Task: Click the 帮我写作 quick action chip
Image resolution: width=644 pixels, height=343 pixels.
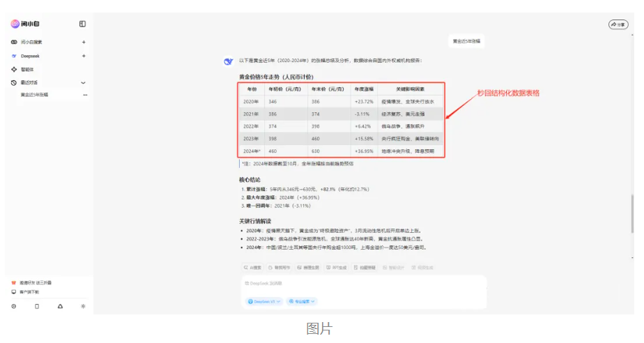Action: 279,268
